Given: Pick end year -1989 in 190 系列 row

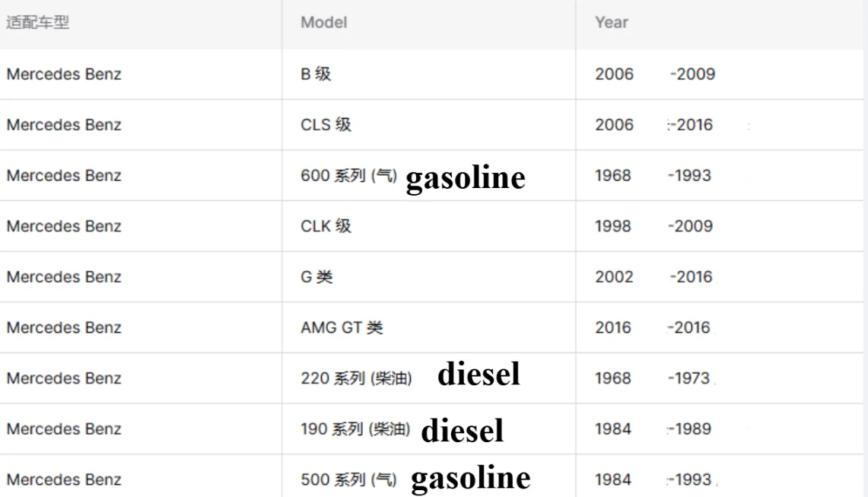Looking at the screenshot, I should [x=690, y=429].
